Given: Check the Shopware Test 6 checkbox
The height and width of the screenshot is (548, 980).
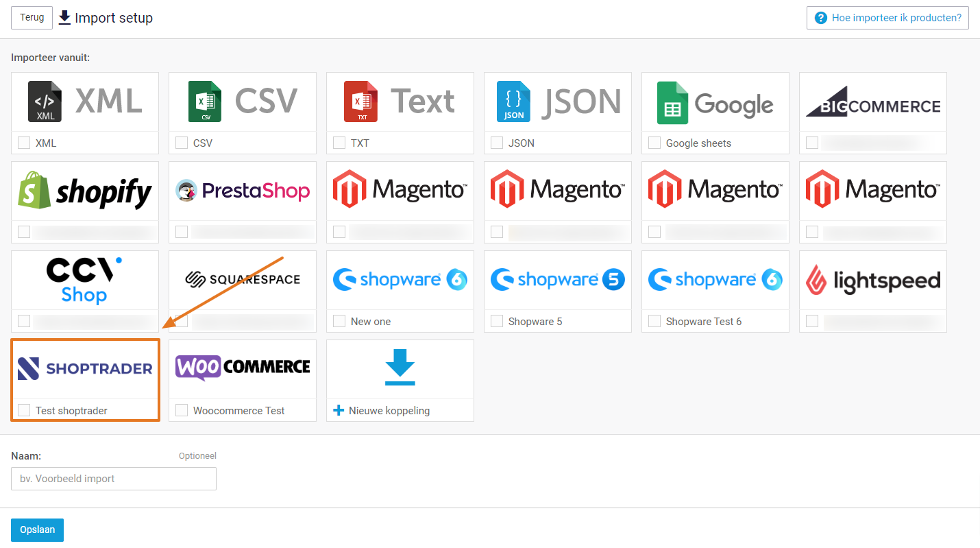Looking at the screenshot, I should (x=654, y=321).
